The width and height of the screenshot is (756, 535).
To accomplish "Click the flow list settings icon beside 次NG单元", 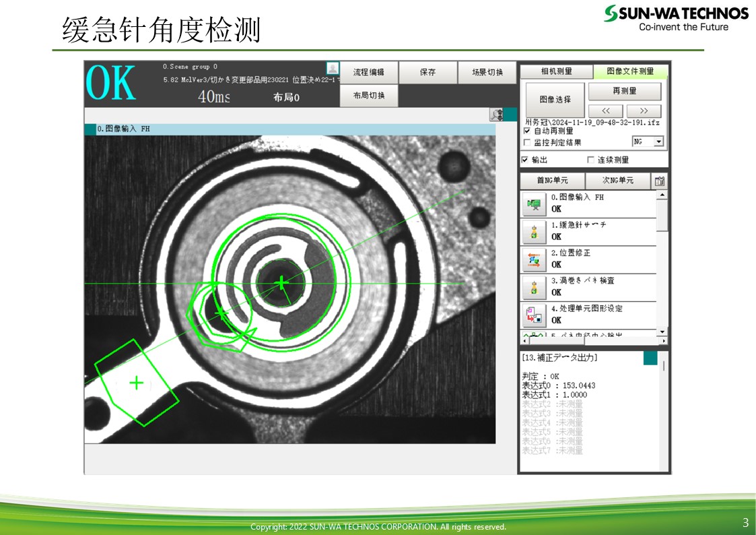I will tap(660, 181).
